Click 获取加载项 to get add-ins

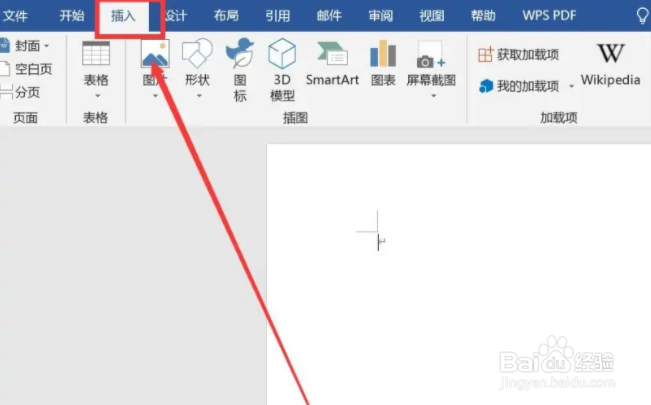pyautogui.click(x=519, y=54)
